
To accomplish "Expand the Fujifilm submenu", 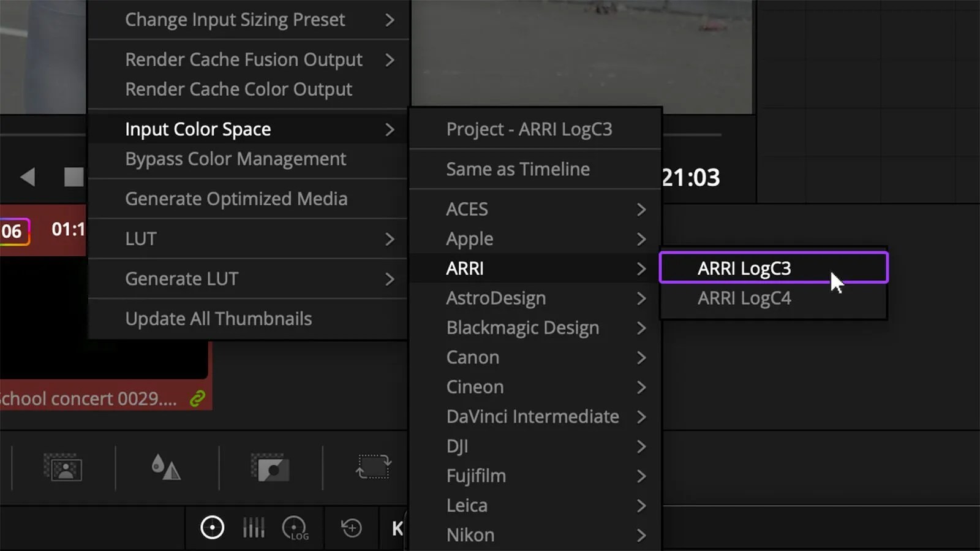I will point(535,476).
